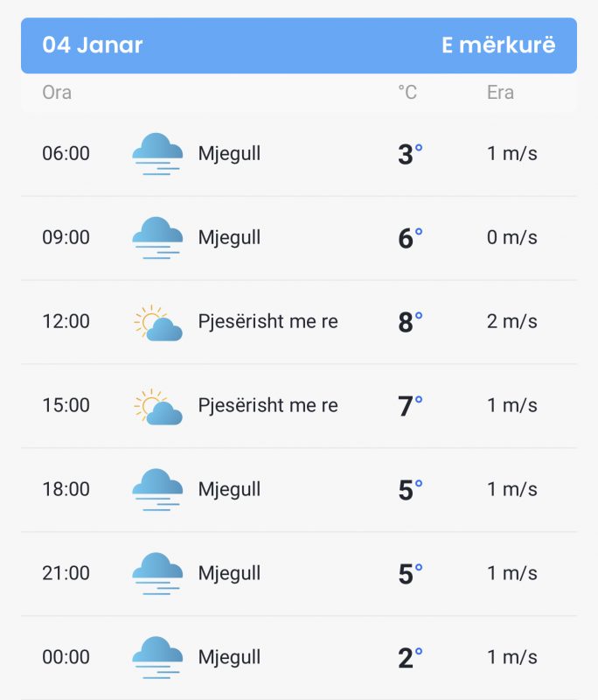Click the 8° temperature at noon
The image size is (598, 700).
click(x=410, y=322)
